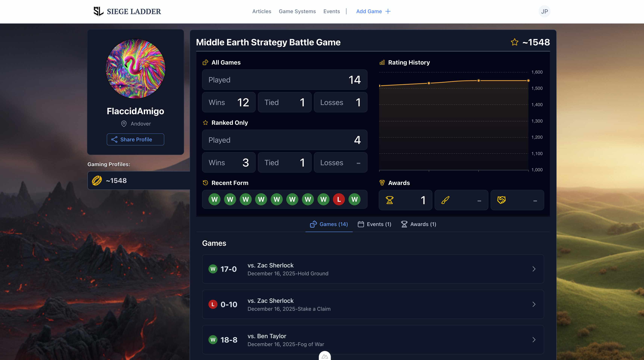Expand the 17-0 Zac Sherlock game chevron
The height and width of the screenshot is (360, 644).
point(534,269)
